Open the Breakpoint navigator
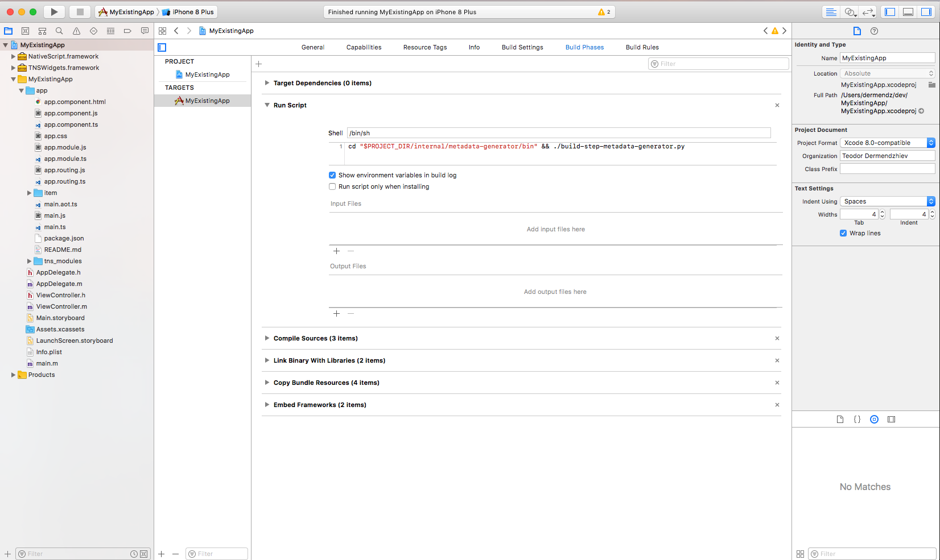Viewport: 940px width, 560px height. pyautogui.click(x=127, y=31)
